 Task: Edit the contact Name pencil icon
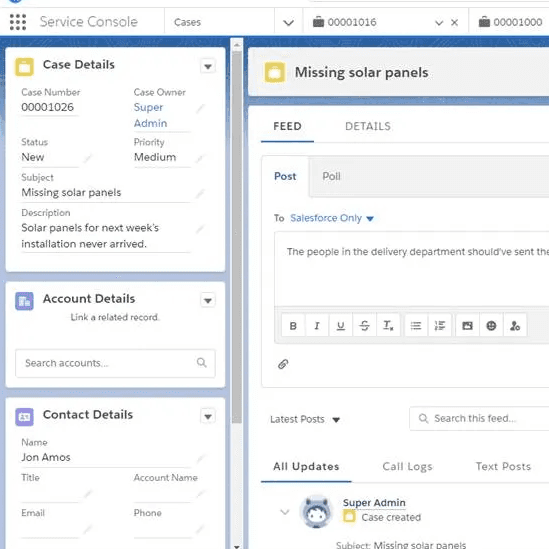pyautogui.click(x=201, y=458)
